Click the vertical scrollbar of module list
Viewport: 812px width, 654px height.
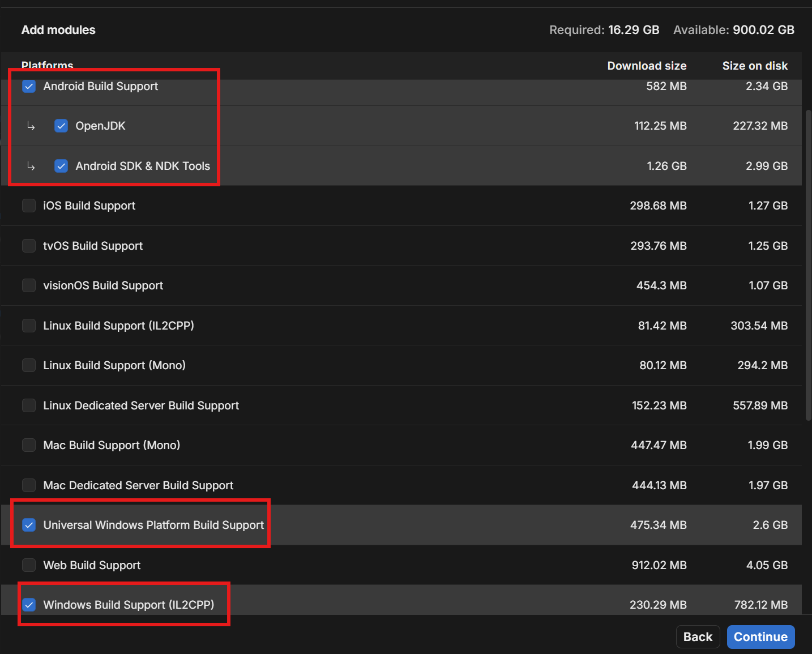point(809,264)
